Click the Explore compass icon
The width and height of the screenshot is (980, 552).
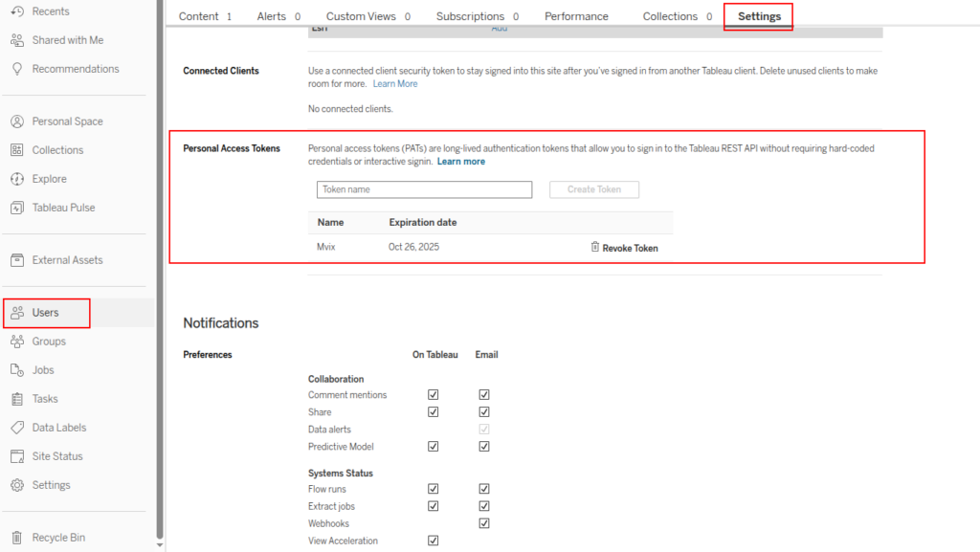(17, 179)
